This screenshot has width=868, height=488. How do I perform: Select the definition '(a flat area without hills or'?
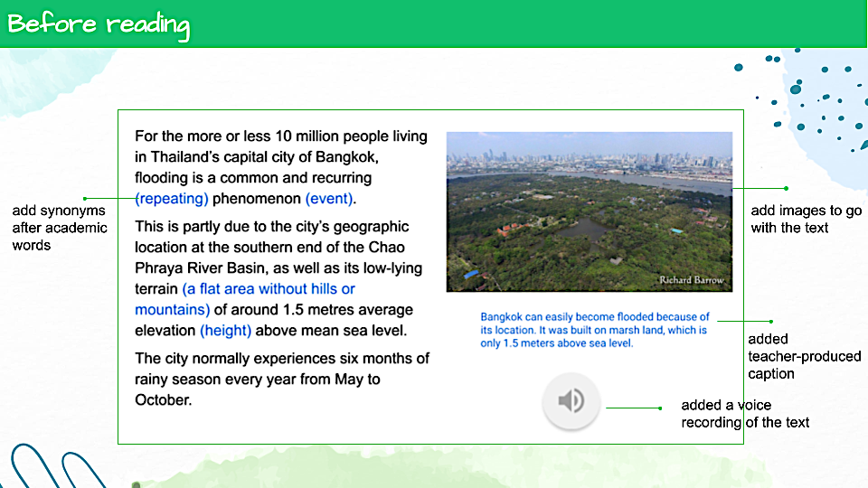[x=269, y=289]
